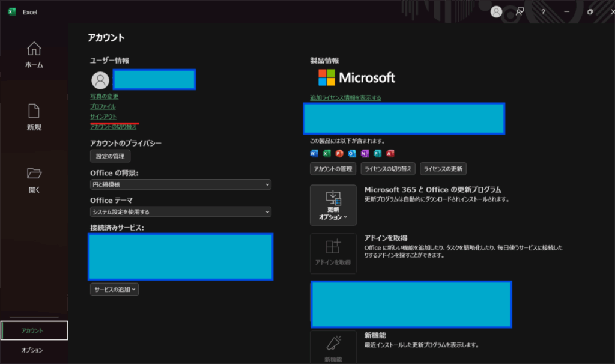Click the Access icon in the included apps row

pyautogui.click(x=390, y=153)
